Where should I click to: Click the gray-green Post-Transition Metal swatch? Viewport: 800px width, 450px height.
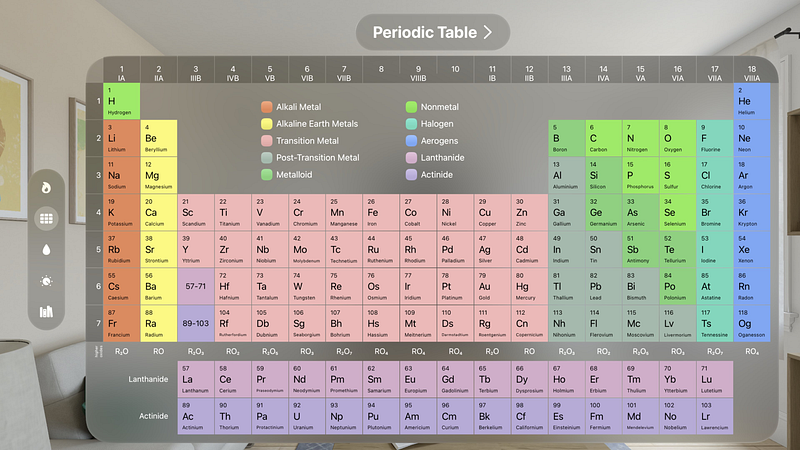266,158
